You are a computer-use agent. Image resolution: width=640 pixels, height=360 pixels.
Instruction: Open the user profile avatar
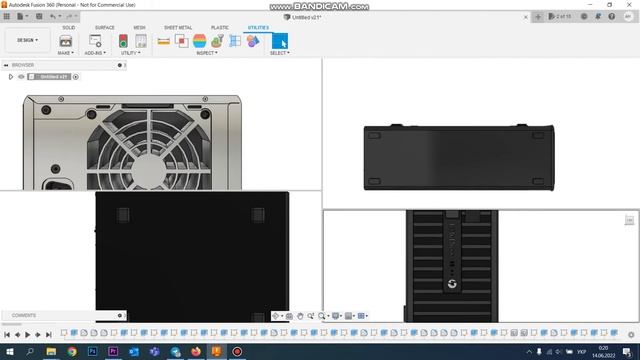coord(628,17)
